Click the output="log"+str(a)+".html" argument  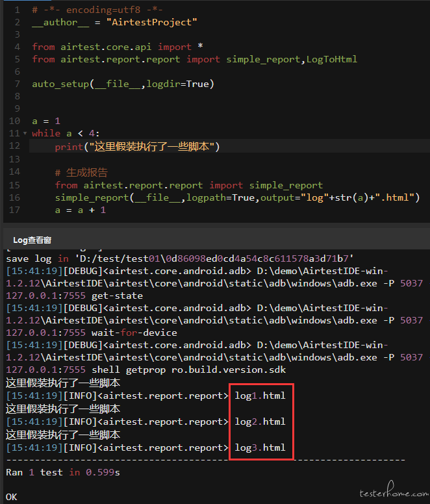pos(337,197)
